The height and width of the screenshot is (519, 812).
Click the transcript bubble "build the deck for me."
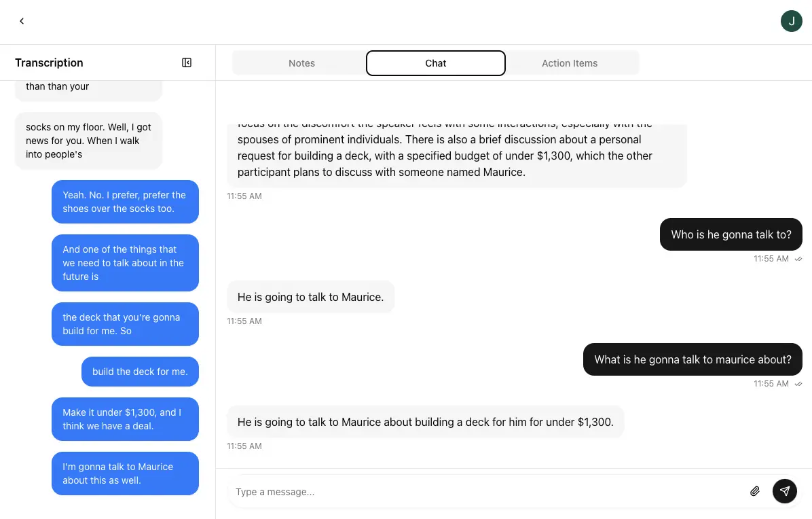pos(140,372)
